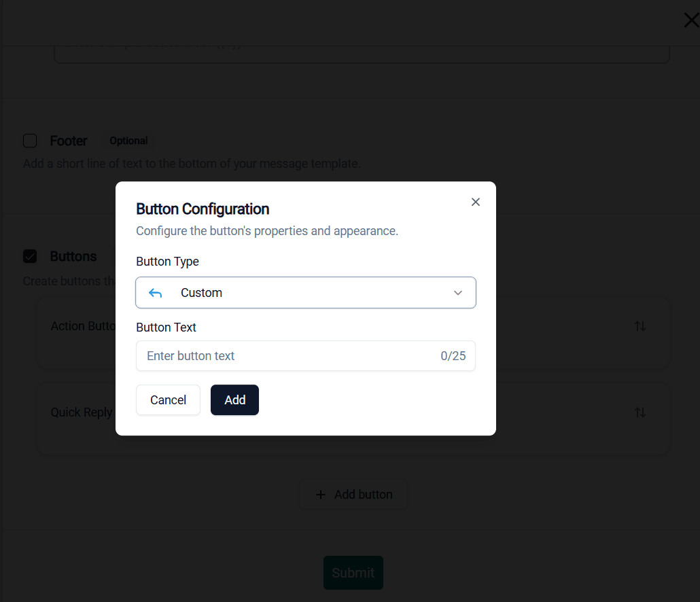The width and height of the screenshot is (700, 602).
Task: Click the Footer section label
Action: [x=69, y=141]
